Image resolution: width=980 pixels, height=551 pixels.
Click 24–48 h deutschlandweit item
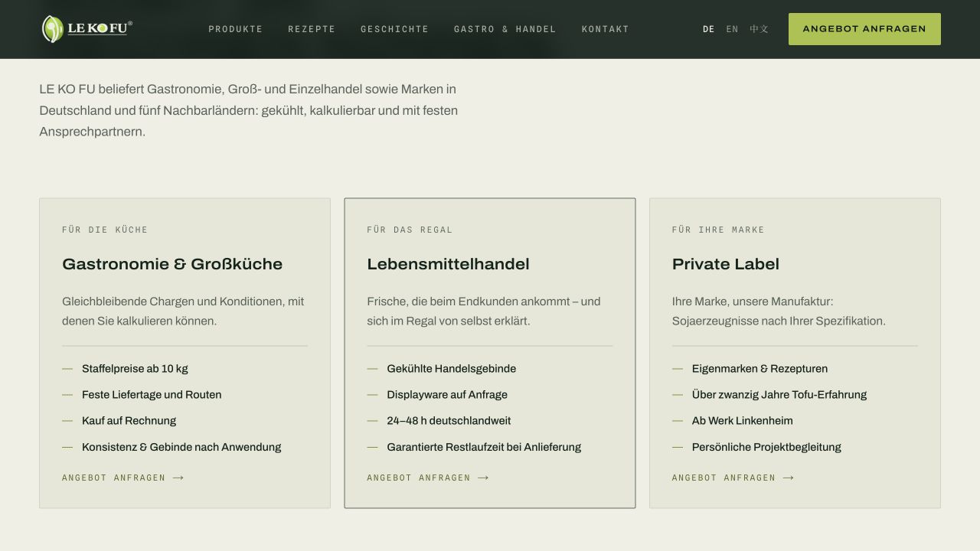click(x=449, y=421)
